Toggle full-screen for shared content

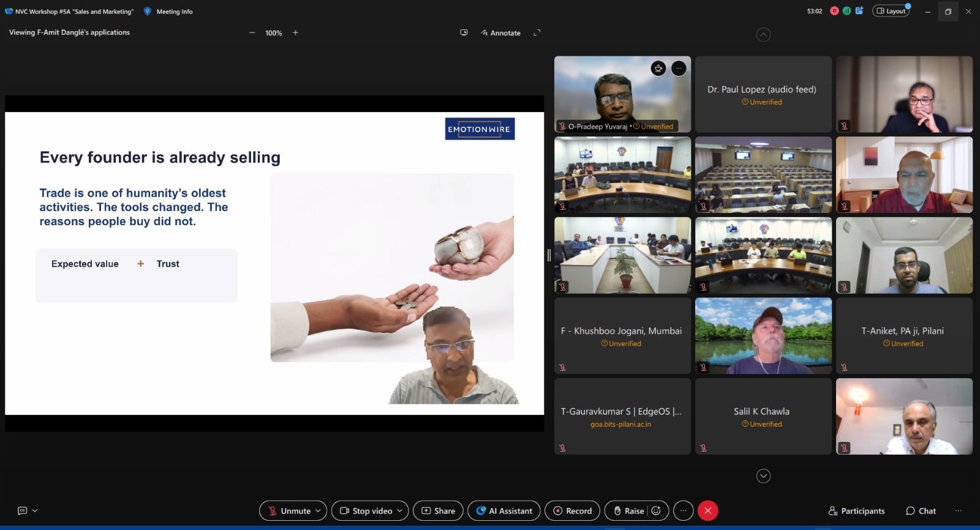(537, 33)
